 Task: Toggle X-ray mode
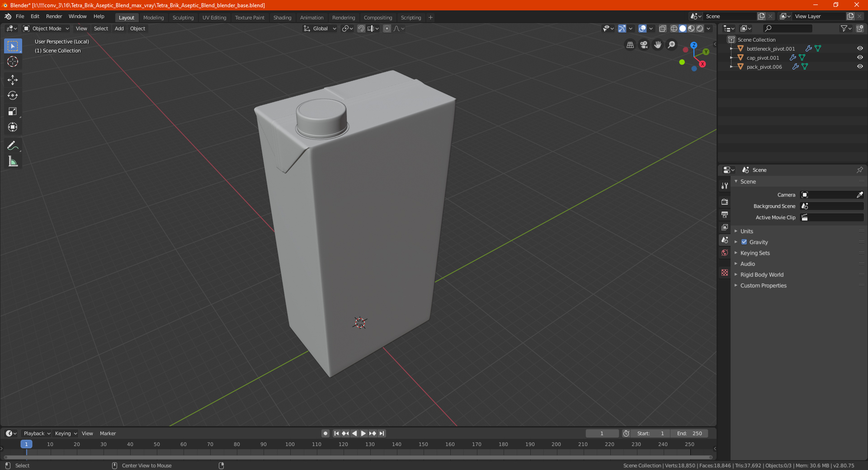coord(663,28)
